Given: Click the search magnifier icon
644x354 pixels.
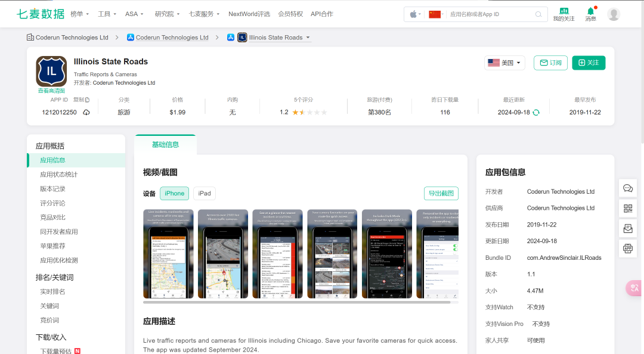Looking at the screenshot, I should [x=538, y=14].
